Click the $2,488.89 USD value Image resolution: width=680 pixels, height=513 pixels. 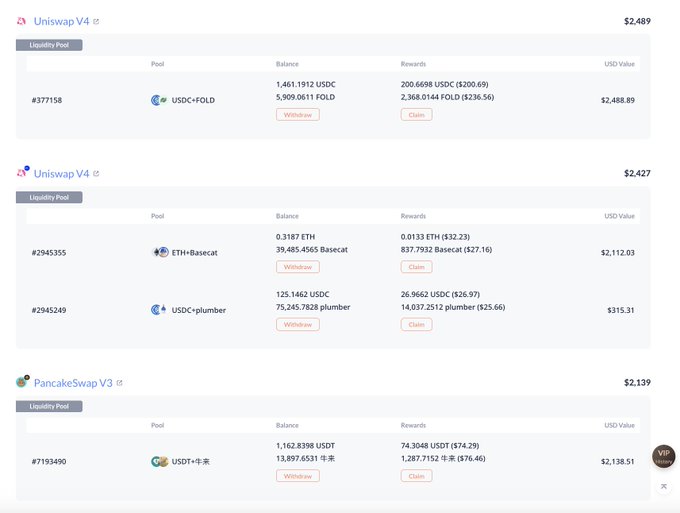[x=618, y=100]
